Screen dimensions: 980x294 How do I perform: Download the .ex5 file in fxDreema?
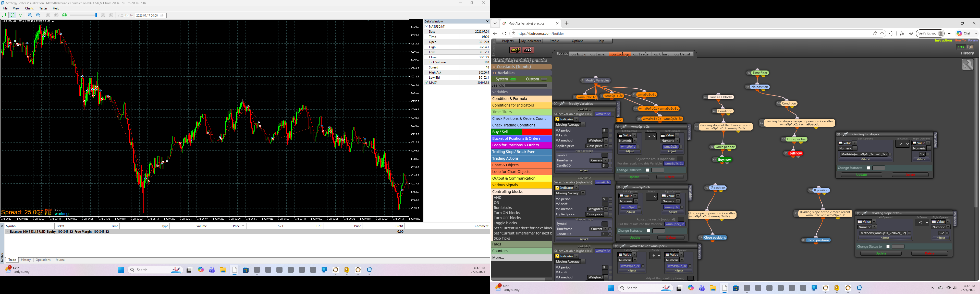(528, 50)
